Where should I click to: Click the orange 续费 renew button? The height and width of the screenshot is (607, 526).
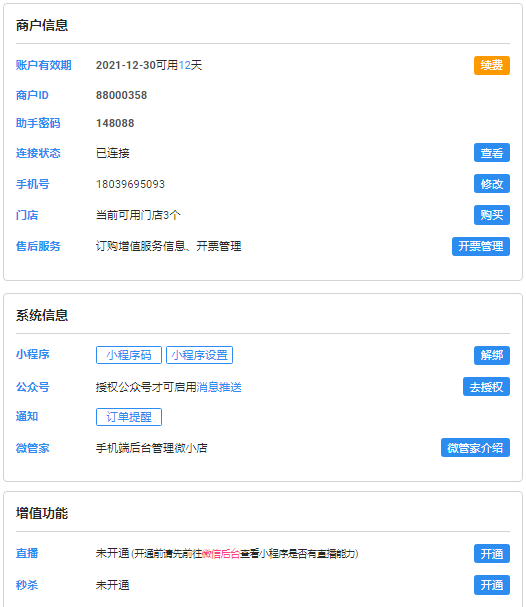tap(492, 65)
